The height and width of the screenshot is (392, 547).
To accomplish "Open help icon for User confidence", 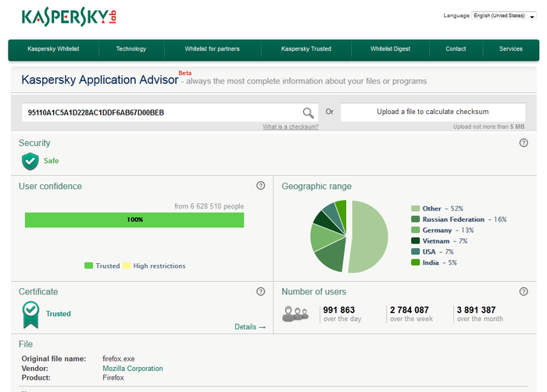I will 260,186.
